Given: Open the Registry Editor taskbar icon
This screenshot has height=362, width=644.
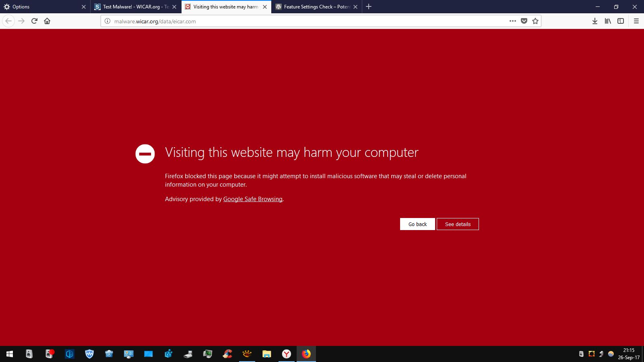Looking at the screenshot, I should [168, 354].
